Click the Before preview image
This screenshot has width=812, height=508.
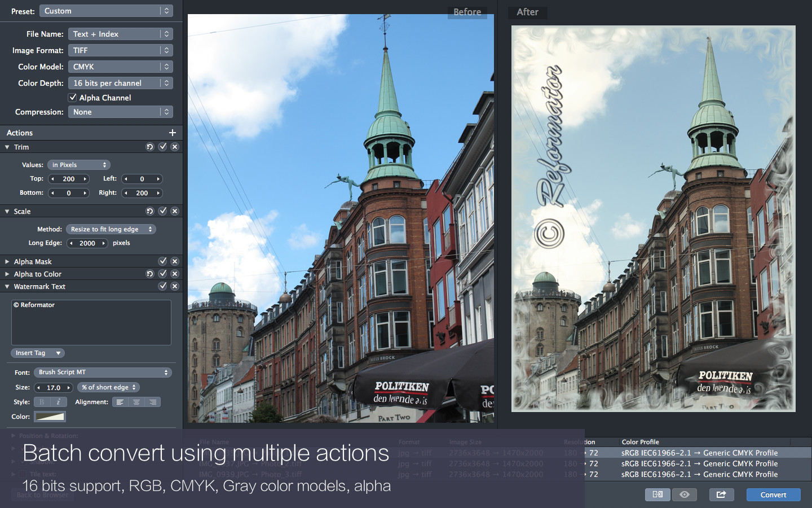pos(341,218)
